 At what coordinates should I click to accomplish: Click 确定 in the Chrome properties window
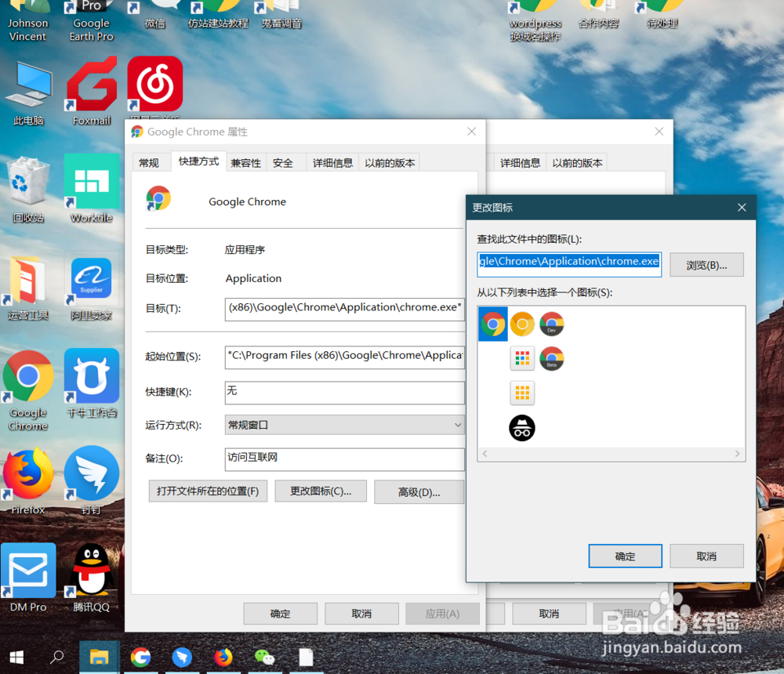click(x=280, y=614)
